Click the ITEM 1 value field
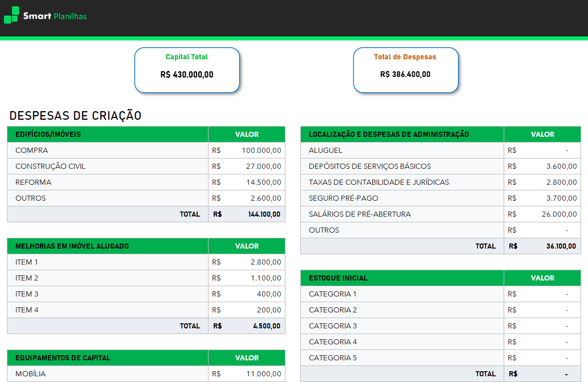Viewport: 588px width, 382px height. (246, 262)
